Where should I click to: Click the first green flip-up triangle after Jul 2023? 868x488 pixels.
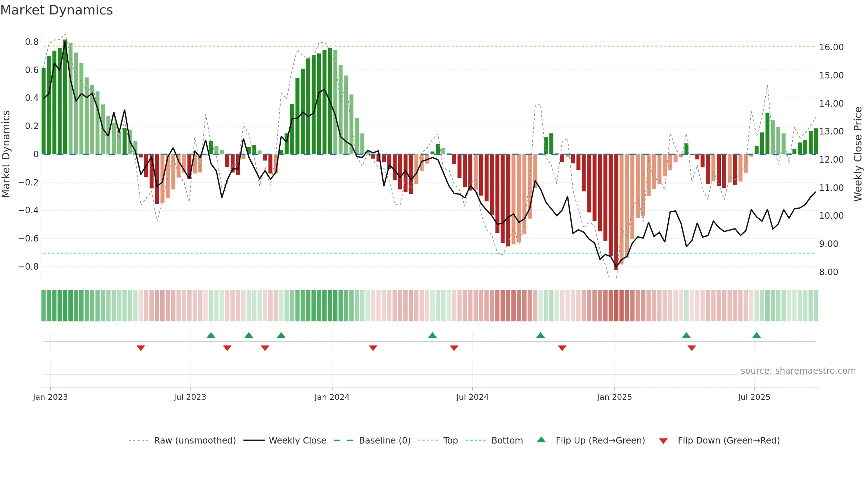pyautogui.click(x=211, y=335)
